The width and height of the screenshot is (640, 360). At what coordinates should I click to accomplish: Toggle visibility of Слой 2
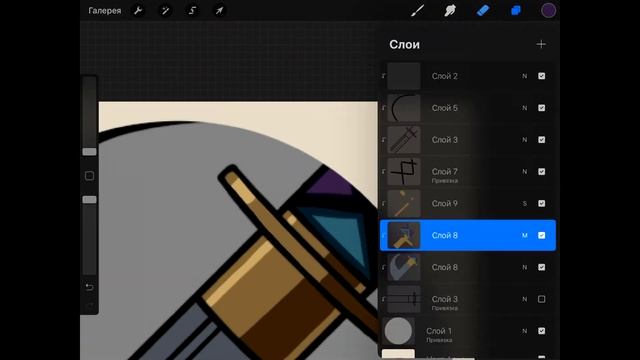point(541,76)
